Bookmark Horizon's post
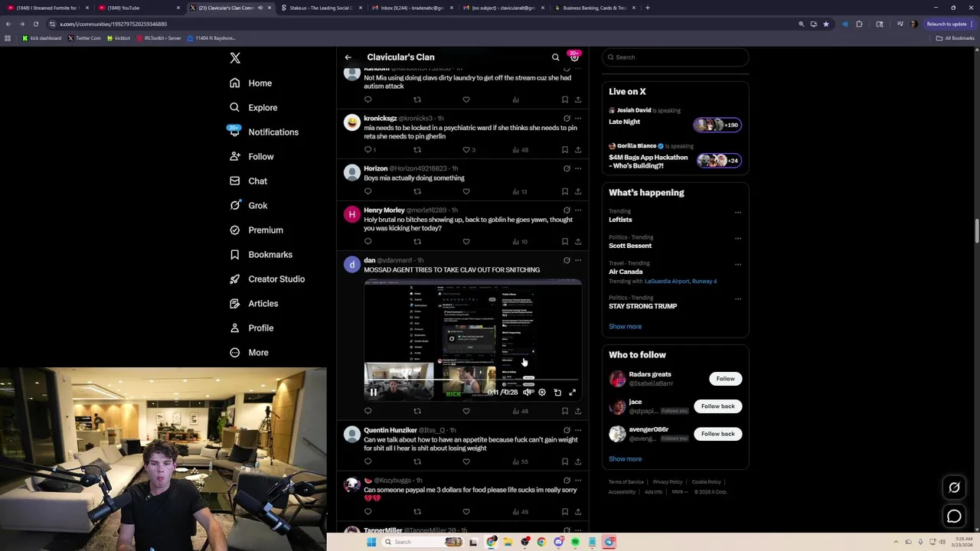Viewport: 980px width, 551px height. 565,191
